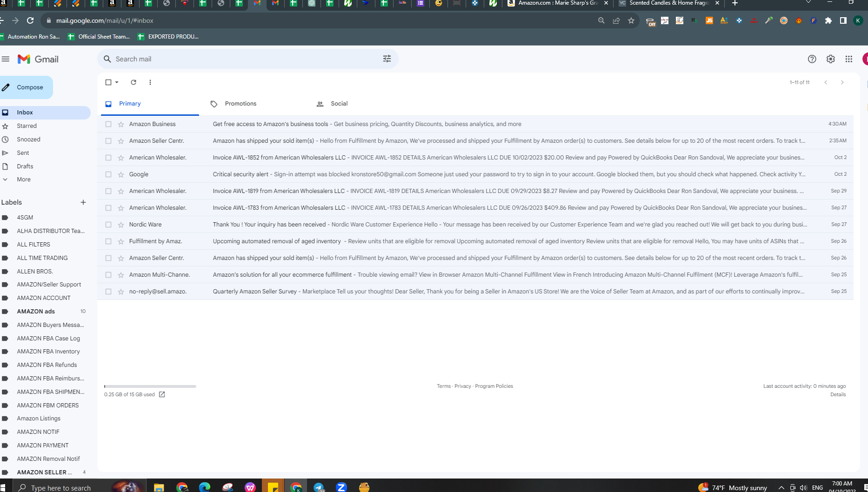Check the Nordic Ware email
Screen dimensions: 868x492
(108, 225)
